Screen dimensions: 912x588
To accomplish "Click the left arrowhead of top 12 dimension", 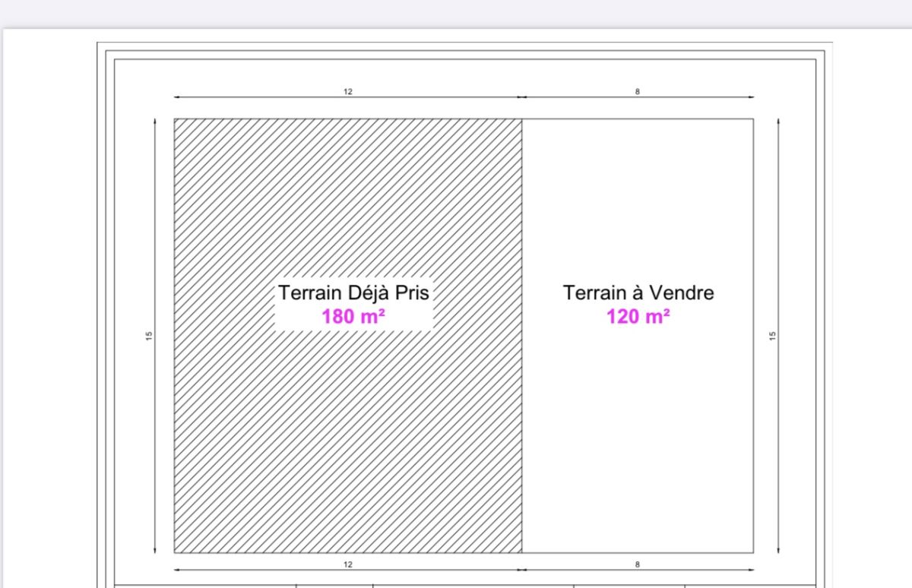I will coord(177,97).
